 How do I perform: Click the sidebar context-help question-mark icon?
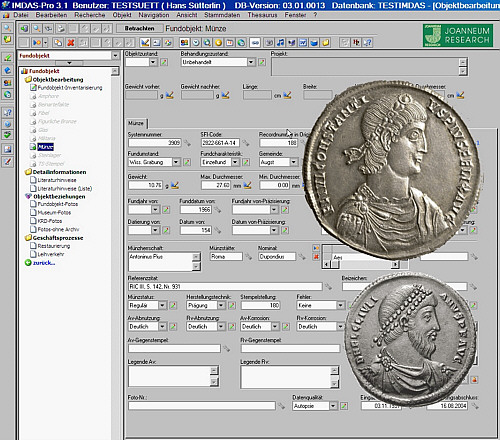(x=7, y=112)
